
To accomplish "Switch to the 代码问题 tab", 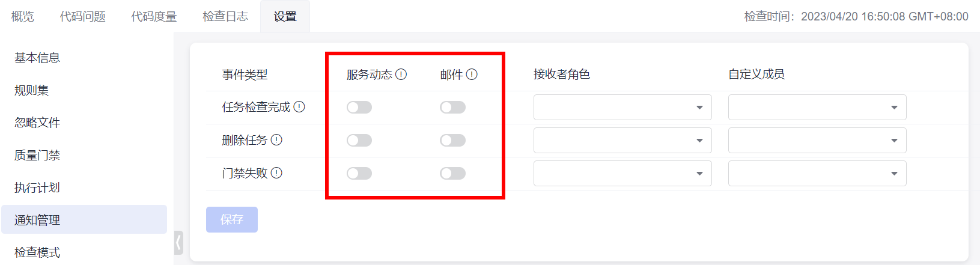I will pyautogui.click(x=83, y=16).
